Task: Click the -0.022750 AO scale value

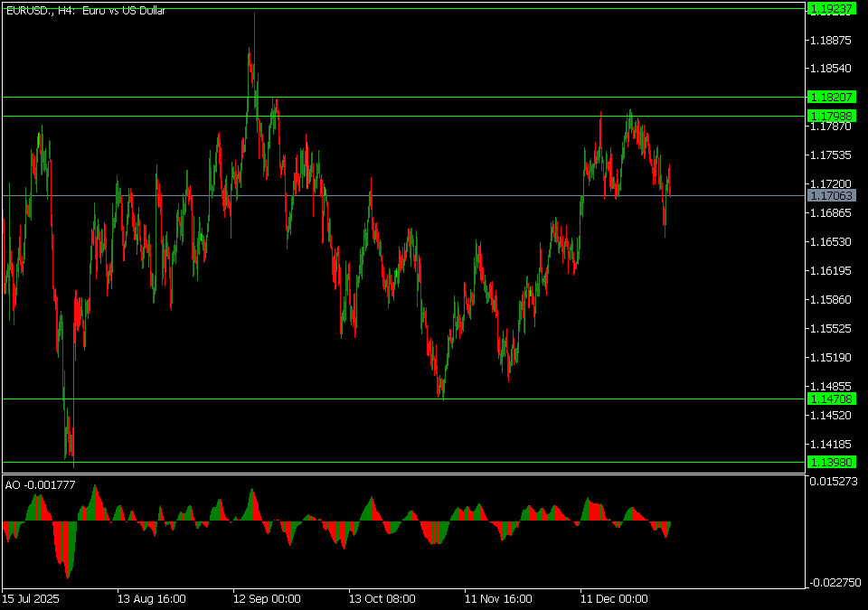Action: tap(832, 582)
